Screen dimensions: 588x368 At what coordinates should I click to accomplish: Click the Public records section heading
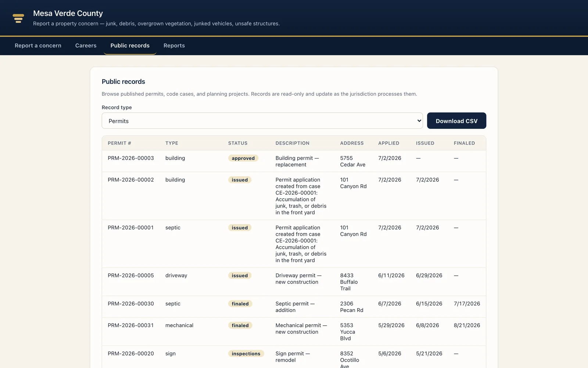123,82
